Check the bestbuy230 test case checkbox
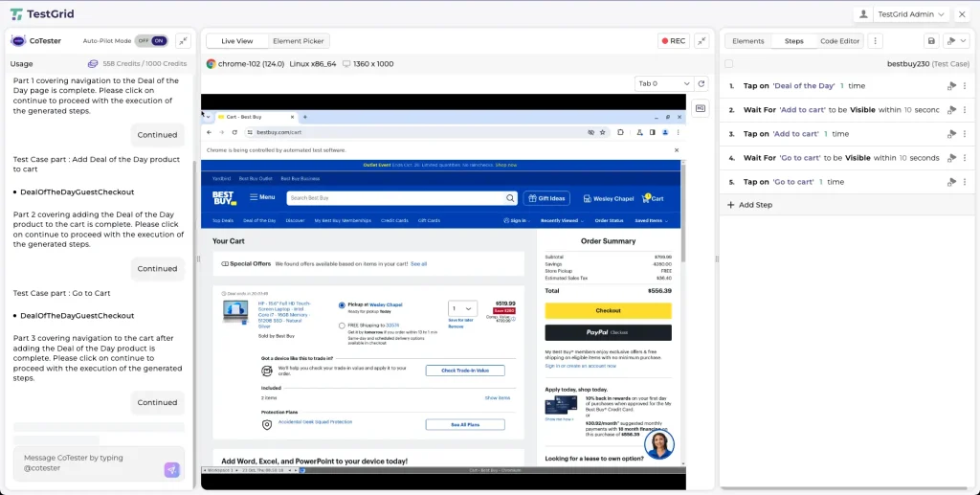The image size is (980, 495). (x=729, y=64)
